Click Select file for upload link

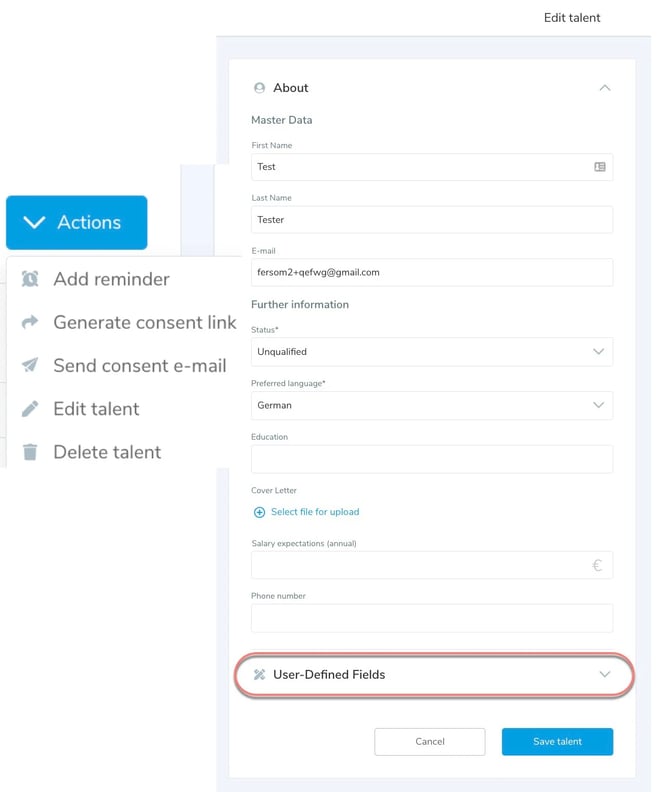(315, 512)
